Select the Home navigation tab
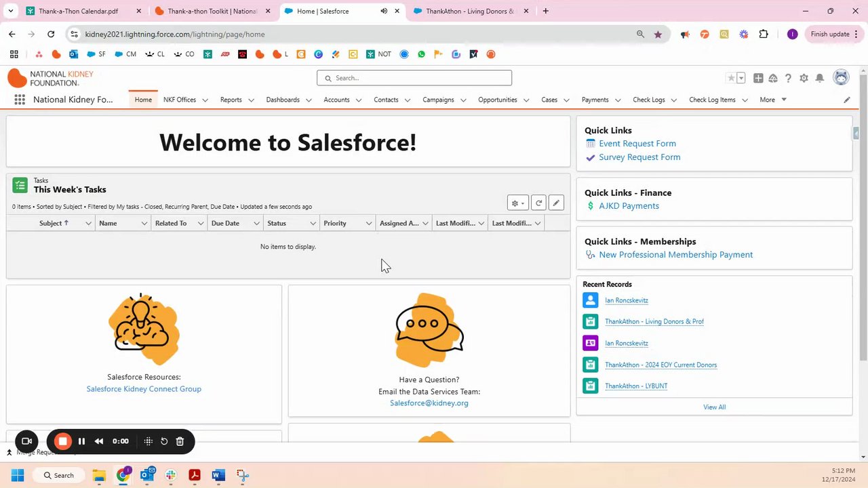Screen dimensions: 868x488 143,100
